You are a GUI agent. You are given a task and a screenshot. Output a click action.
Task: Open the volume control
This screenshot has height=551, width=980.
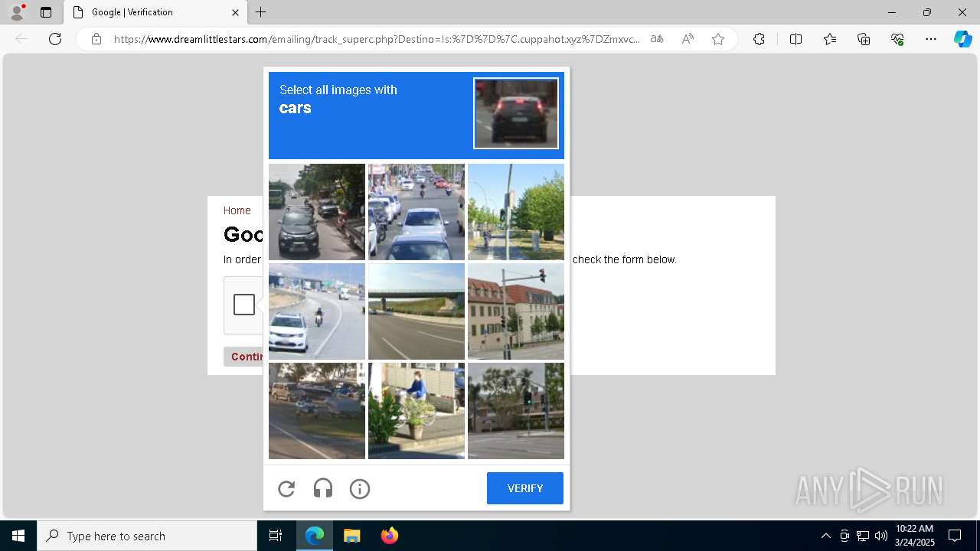880,536
